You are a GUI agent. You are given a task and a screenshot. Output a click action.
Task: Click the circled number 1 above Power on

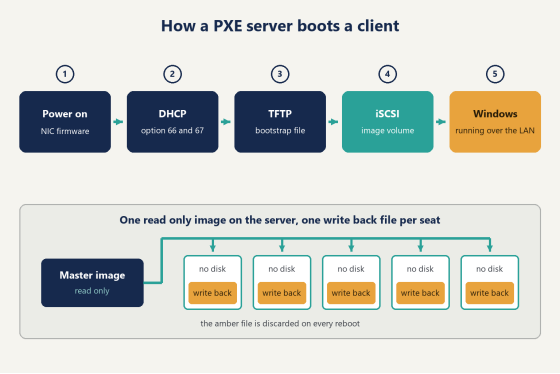(65, 74)
